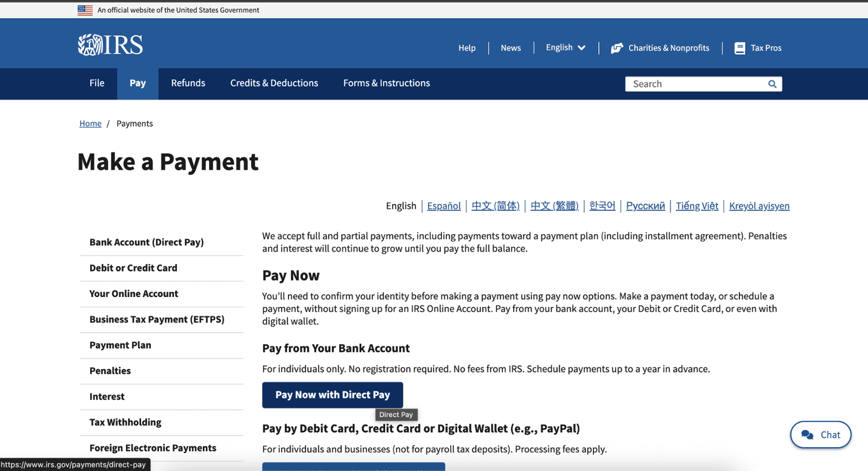Click Pay from Your Bank Account heading

336,349
